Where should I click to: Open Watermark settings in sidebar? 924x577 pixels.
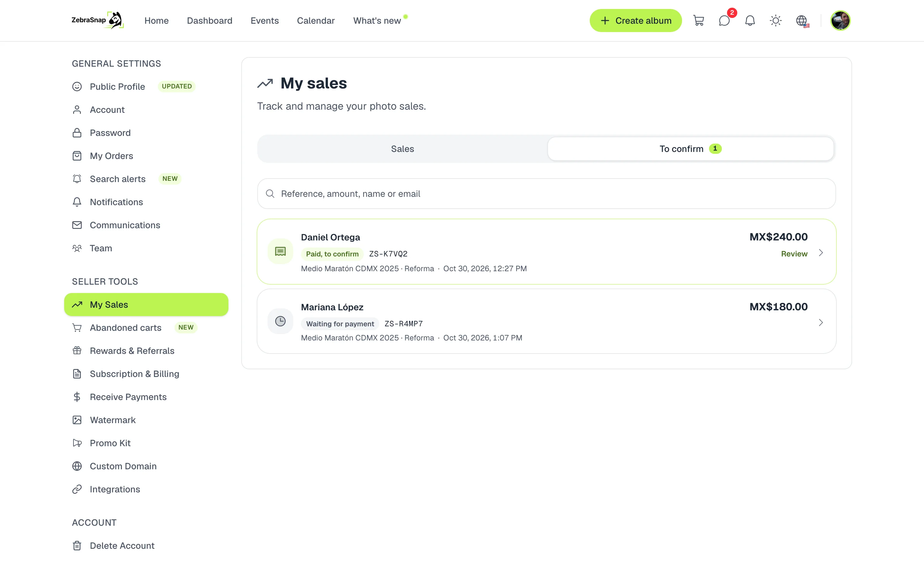tap(112, 420)
